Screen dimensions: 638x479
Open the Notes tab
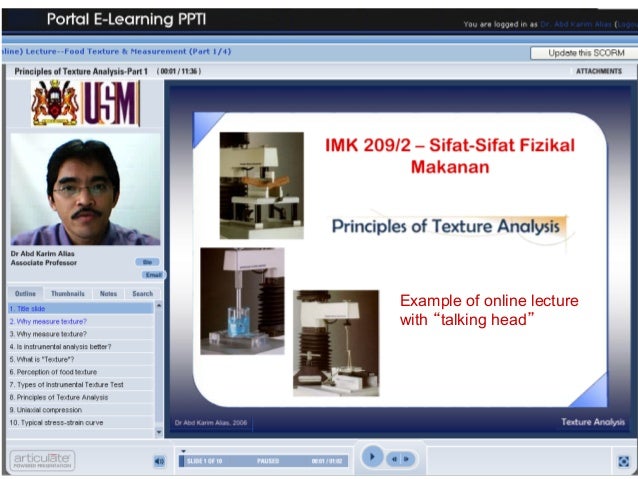click(x=108, y=293)
